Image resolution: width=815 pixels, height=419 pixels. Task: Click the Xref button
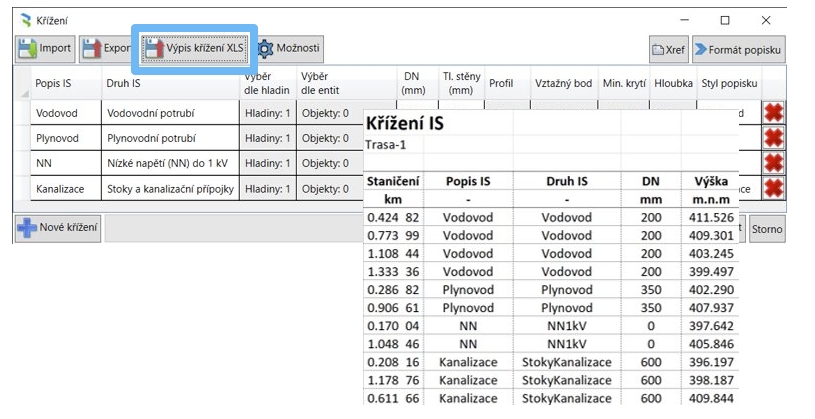pos(668,49)
